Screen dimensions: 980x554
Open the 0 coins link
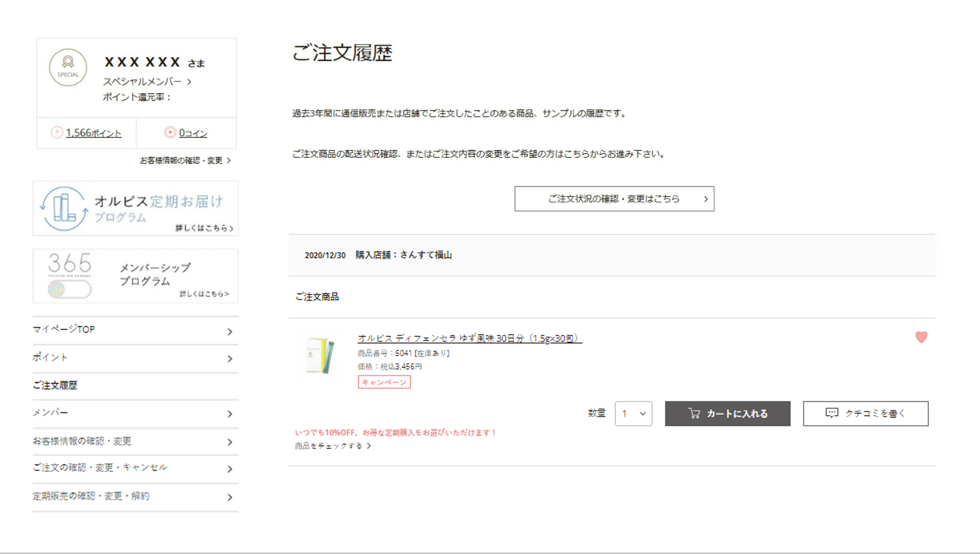(x=193, y=133)
